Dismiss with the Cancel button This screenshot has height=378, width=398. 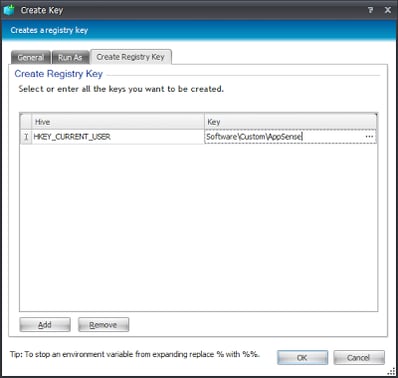click(359, 358)
